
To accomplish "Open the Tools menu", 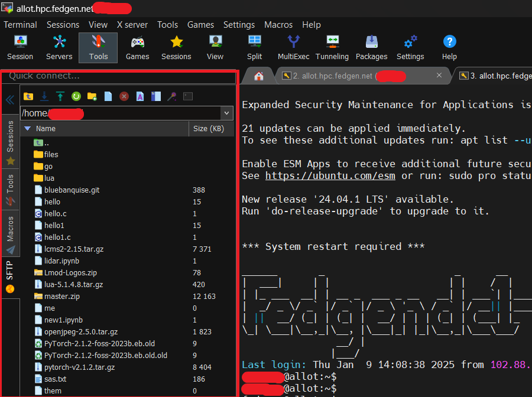I will click(168, 25).
